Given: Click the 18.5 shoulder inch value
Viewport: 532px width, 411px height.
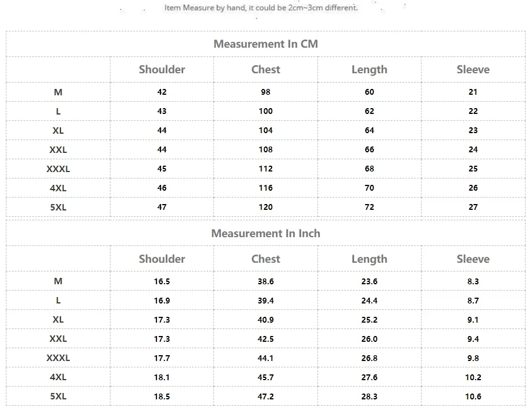Looking at the screenshot, I should [x=162, y=396].
